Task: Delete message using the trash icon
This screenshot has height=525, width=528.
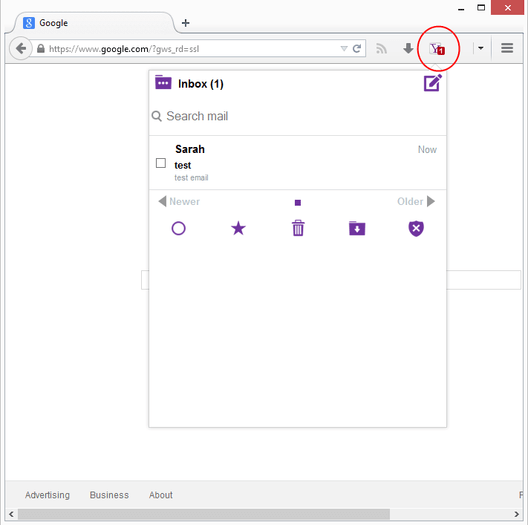Action: click(x=298, y=228)
